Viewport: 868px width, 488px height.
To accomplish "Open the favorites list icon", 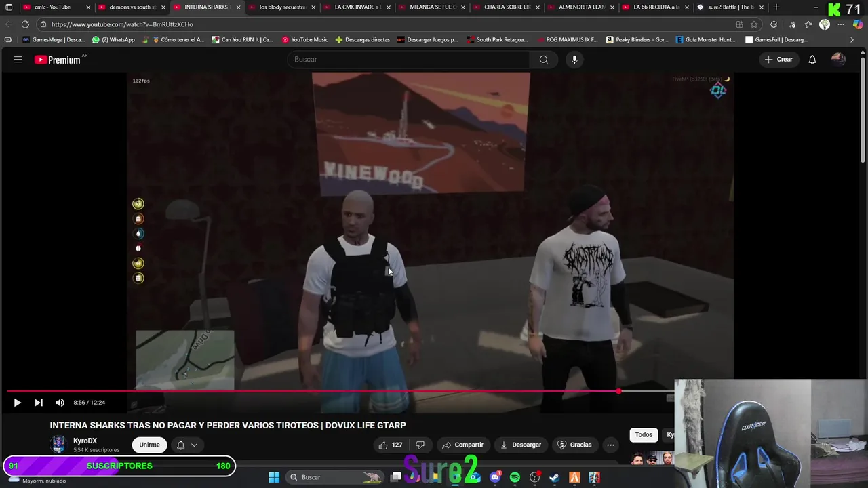I will [x=808, y=24].
